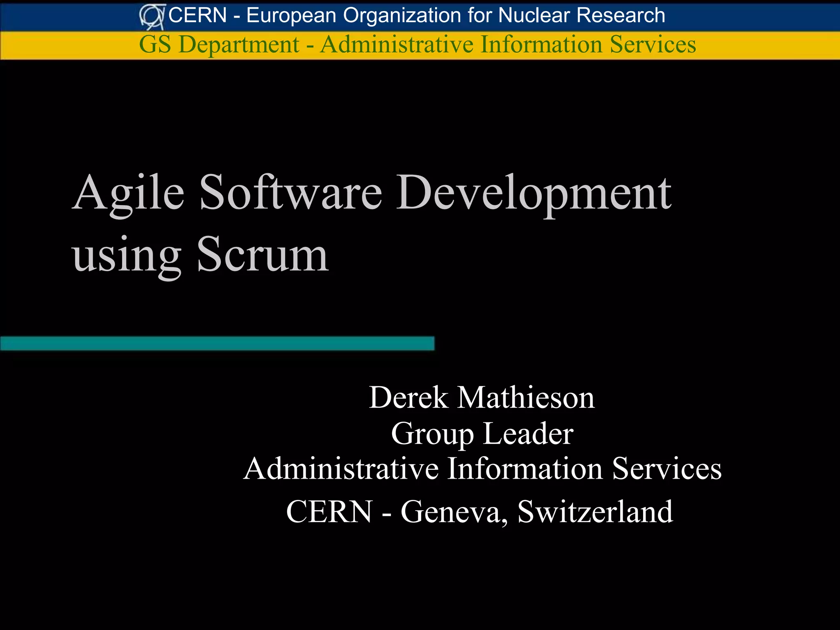This screenshot has width=840, height=630.
Task: Click the word 'Software' in the title
Action: pos(291,193)
